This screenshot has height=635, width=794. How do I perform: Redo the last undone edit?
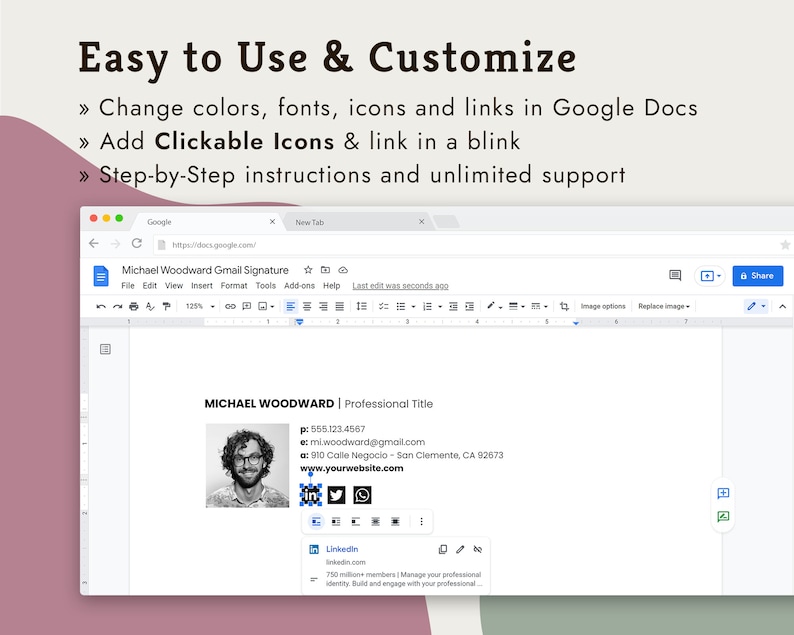(117, 306)
